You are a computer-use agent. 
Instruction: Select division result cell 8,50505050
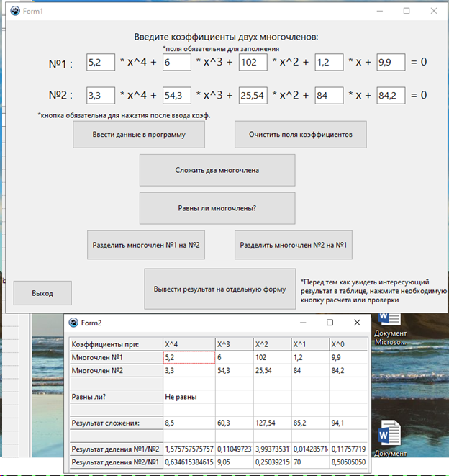pyautogui.click(x=348, y=462)
